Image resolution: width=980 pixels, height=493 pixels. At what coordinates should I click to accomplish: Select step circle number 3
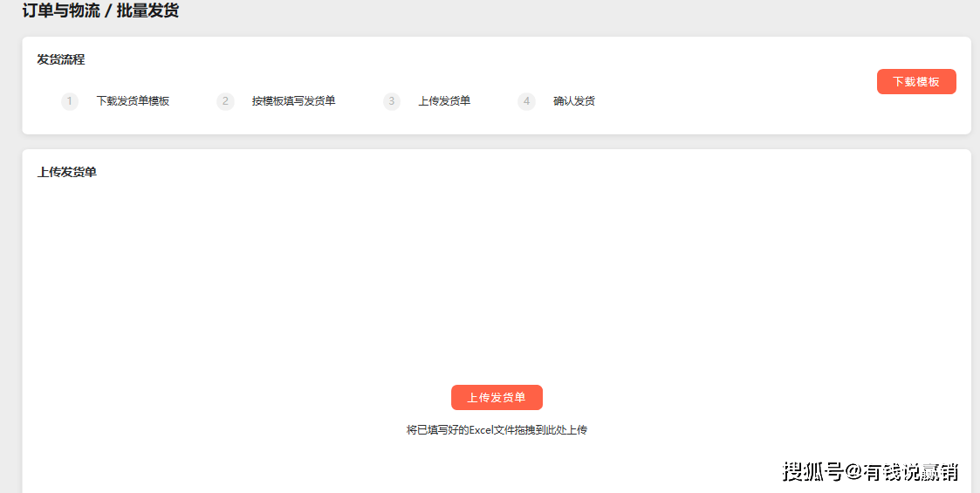[x=392, y=101]
